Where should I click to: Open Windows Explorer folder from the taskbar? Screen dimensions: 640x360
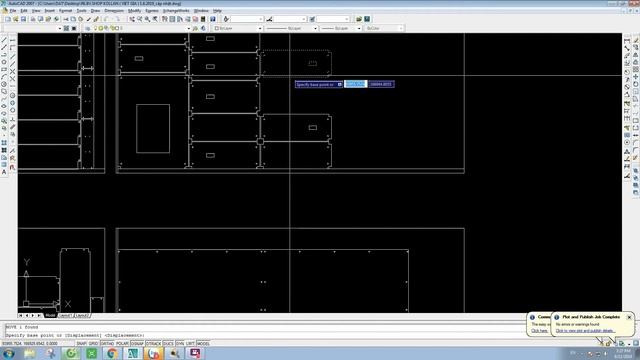(29, 353)
